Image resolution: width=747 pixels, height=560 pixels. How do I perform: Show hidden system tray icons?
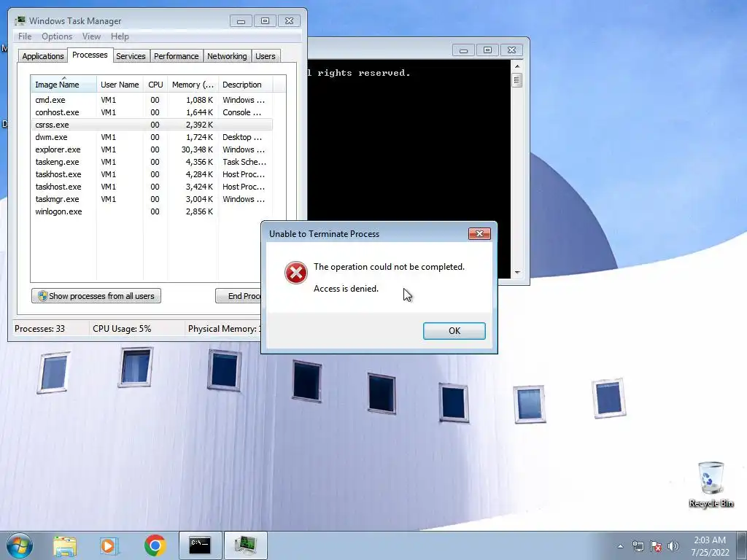pos(620,546)
